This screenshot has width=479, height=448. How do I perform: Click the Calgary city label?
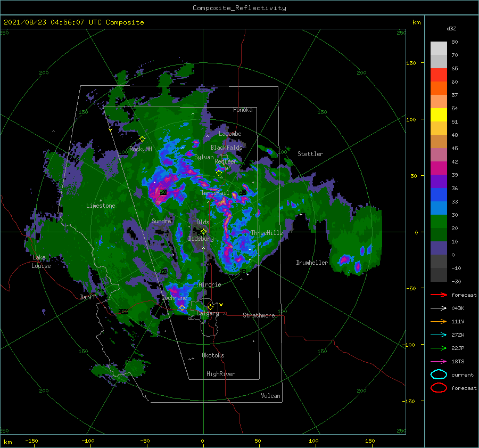click(208, 313)
